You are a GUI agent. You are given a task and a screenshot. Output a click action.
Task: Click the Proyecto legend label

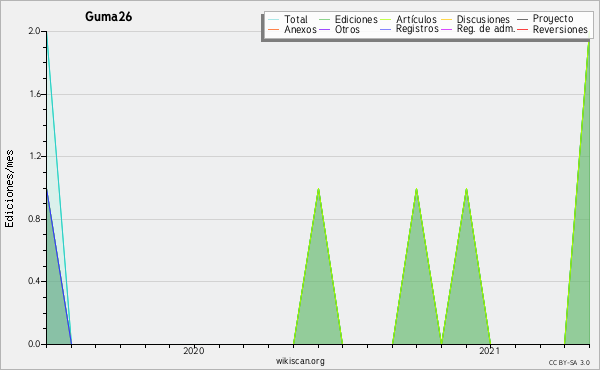tap(553, 19)
